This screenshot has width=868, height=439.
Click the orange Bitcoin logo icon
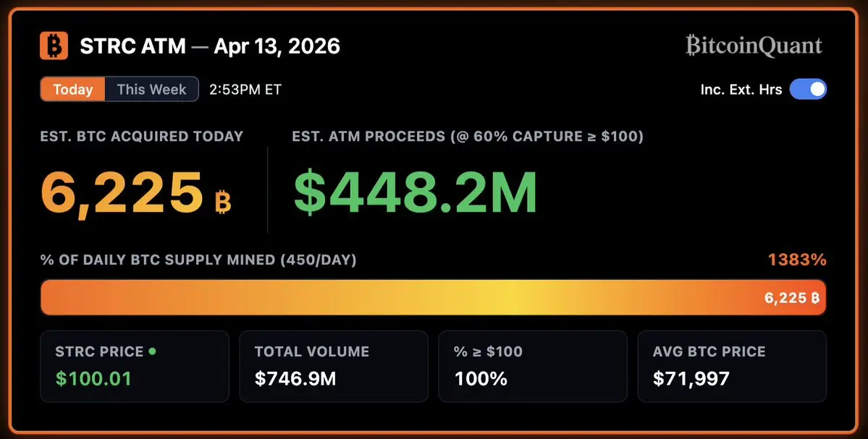[x=54, y=46]
